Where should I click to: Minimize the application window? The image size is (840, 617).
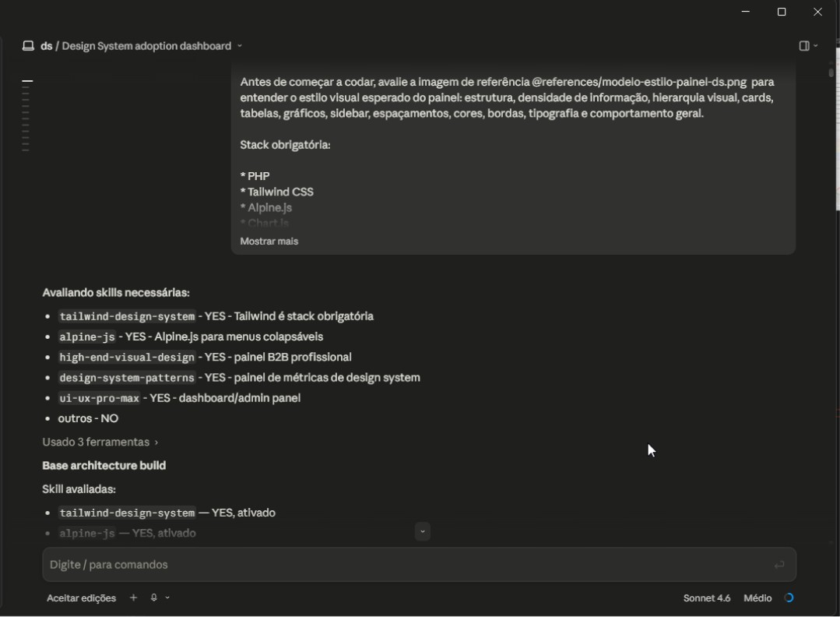[746, 12]
